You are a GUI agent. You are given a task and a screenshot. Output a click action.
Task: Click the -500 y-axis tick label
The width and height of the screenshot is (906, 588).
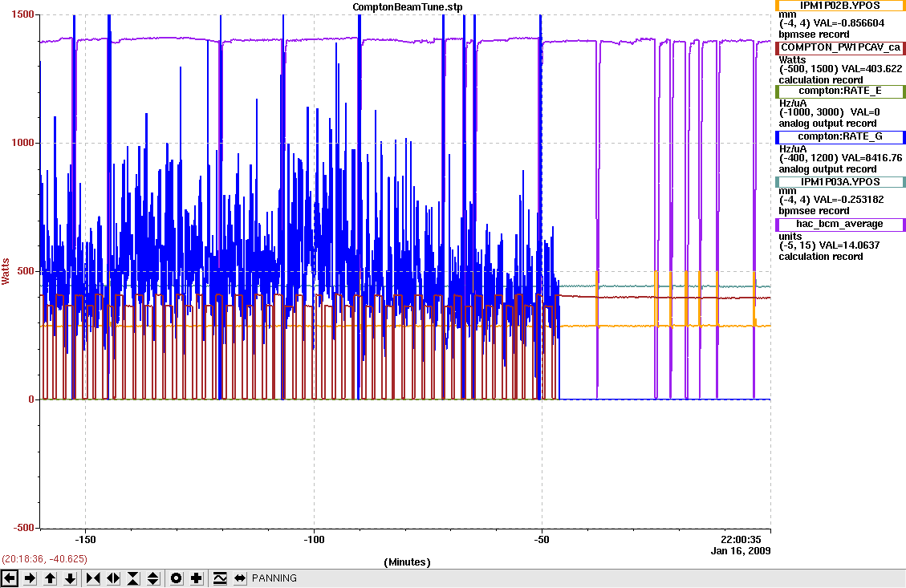point(22,528)
